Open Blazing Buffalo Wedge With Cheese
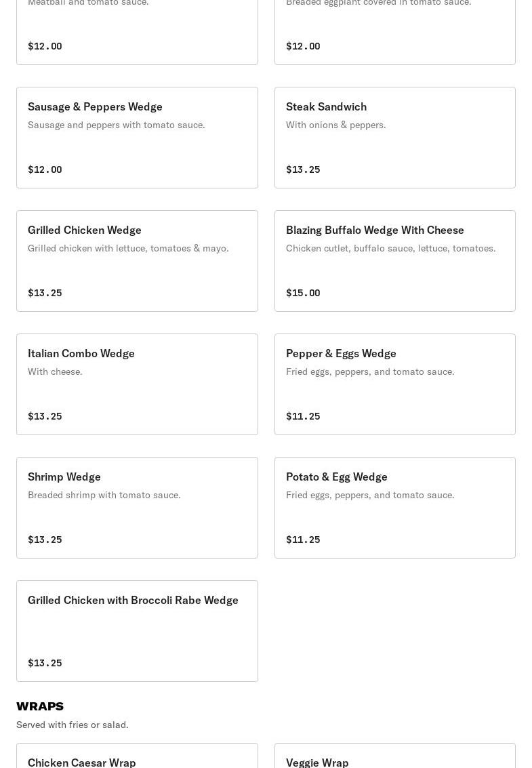The image size is (532, 768). click(375, 230)
